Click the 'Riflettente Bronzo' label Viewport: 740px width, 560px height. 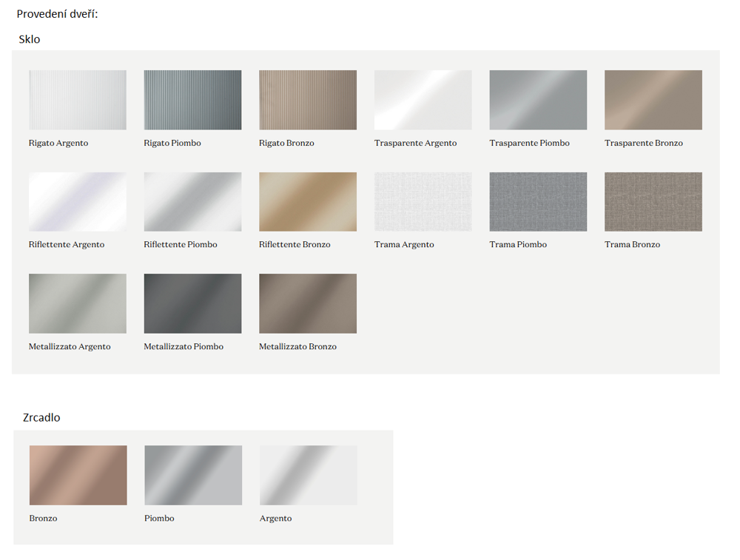[x=295, y=244]
